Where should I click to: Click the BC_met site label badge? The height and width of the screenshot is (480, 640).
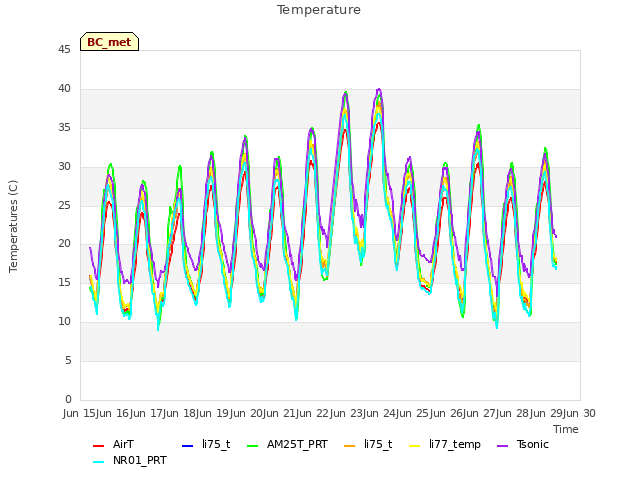(109, 42)
